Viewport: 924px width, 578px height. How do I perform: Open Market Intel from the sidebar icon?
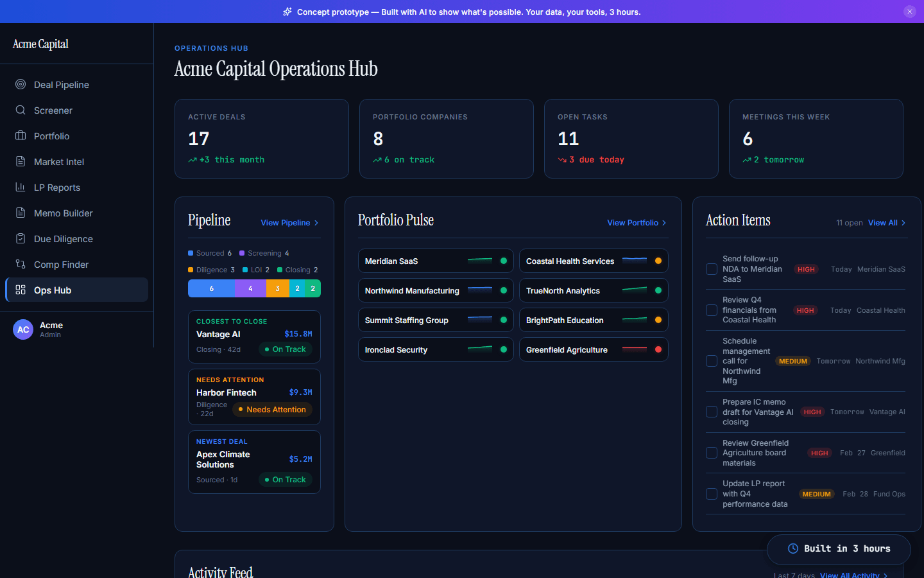point(20,161)
